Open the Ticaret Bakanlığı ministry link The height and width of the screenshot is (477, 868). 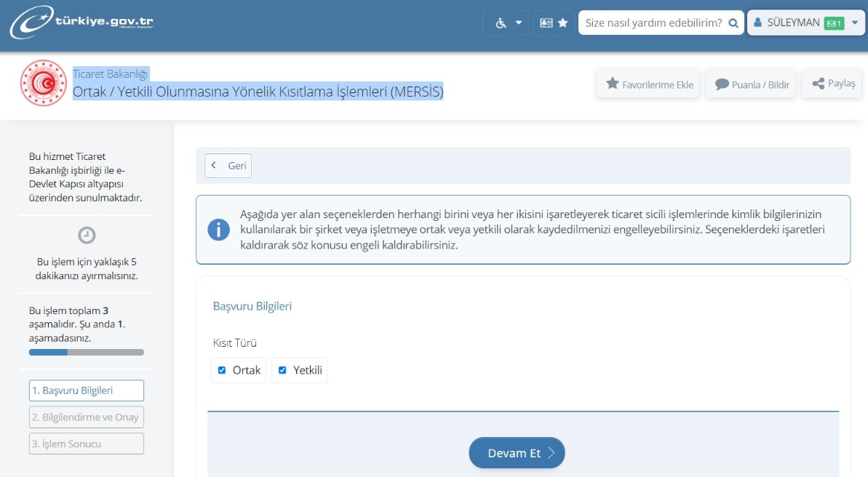pyautogui.click(x=111, y=73)
